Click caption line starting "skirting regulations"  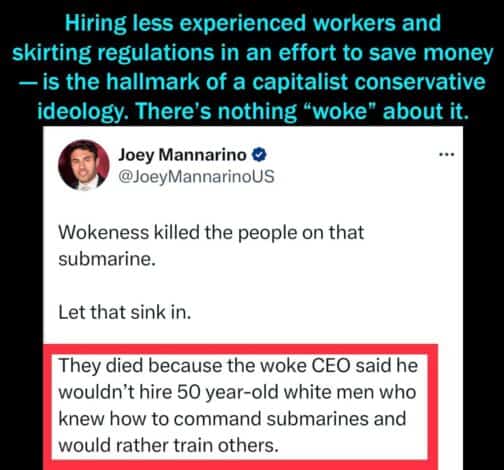(x=252, y=53)
